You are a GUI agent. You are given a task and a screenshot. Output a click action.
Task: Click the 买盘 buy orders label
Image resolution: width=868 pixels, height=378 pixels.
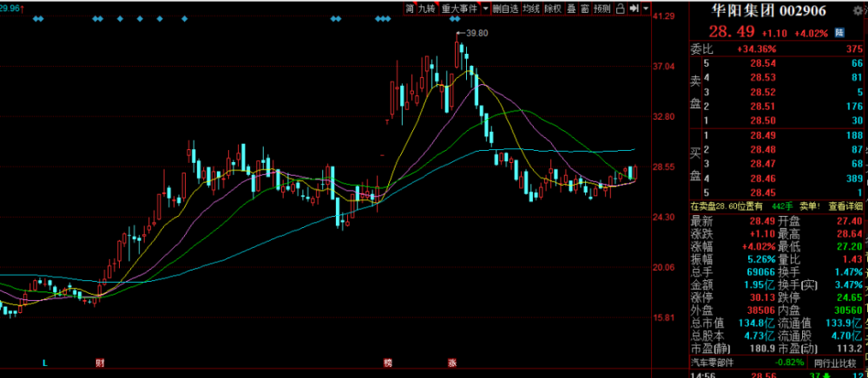pyautogui.click(x=695, y=164)
